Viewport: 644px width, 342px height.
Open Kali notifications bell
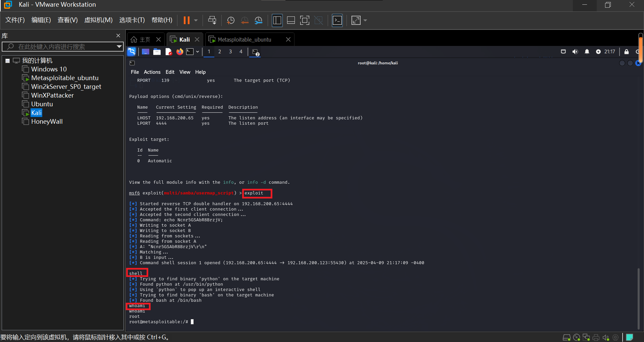point(587,52)
